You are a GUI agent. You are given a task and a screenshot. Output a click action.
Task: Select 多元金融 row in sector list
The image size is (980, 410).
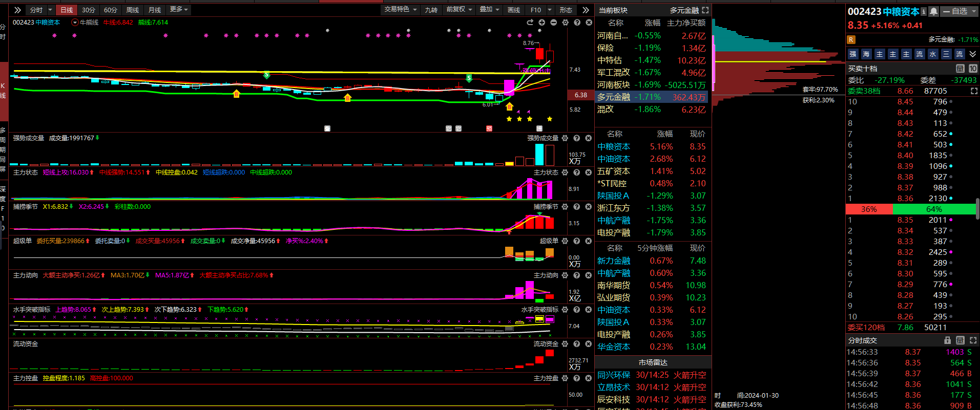pyautogui.click(x=652, y=97)
